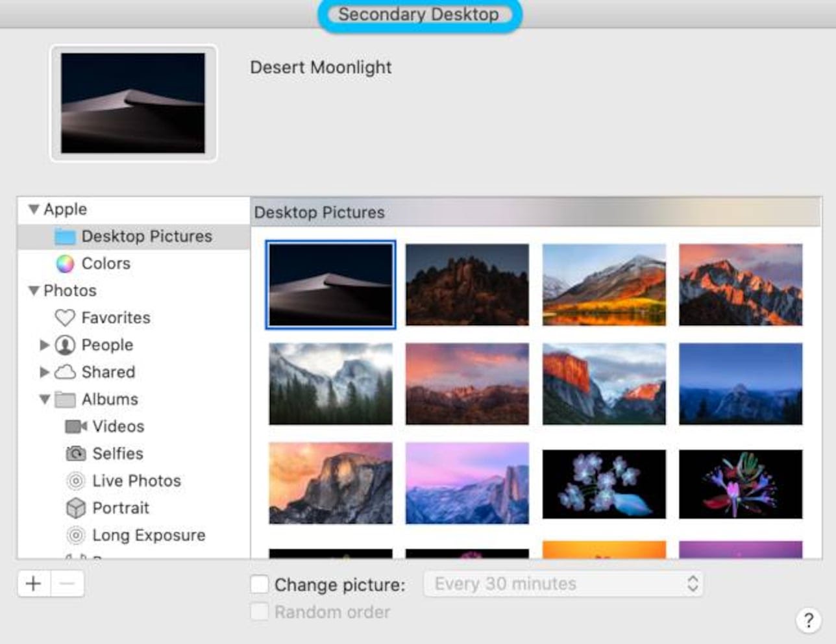
Task: Toggle the Random order checkbox
Action: 260,612
